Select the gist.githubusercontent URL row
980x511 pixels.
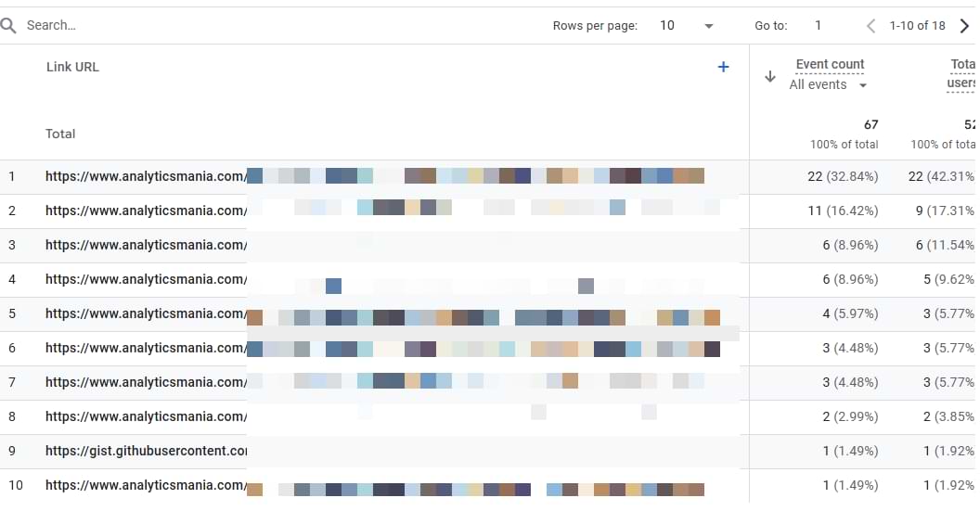click(x=146, y=451)
